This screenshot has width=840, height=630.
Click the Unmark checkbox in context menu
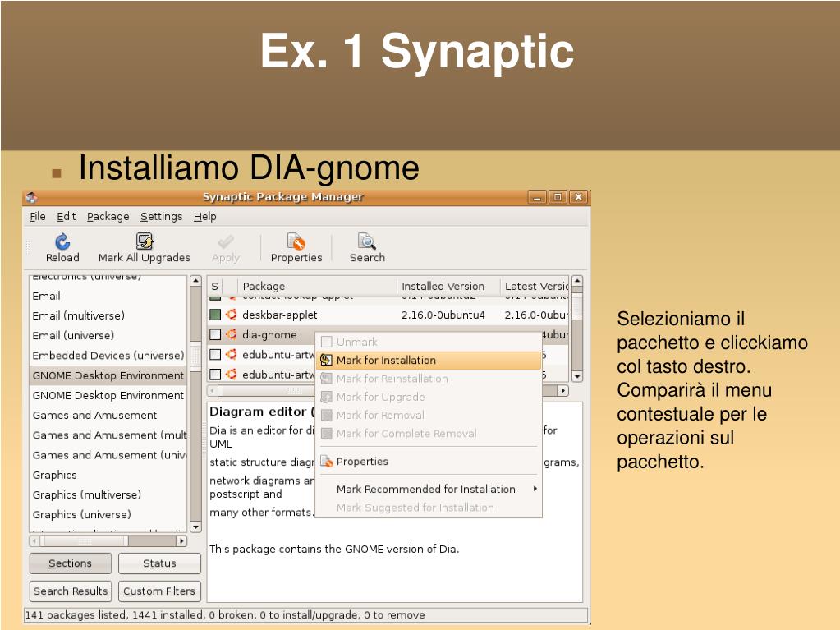[x=326, y=342]
